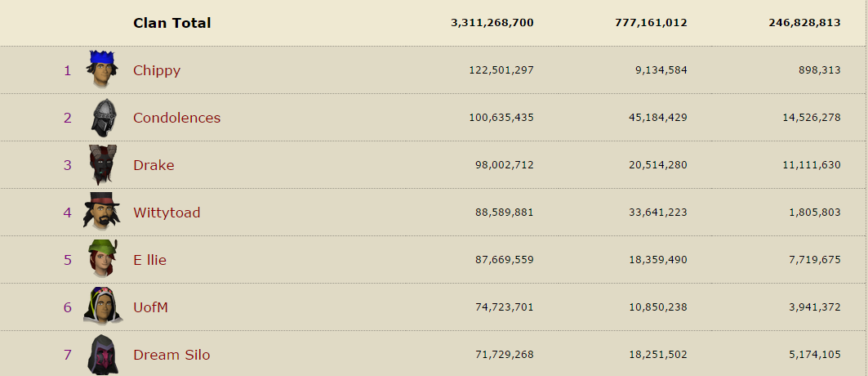The width and height of the screenshot is (868, 376).
Task: Click the Clan Total row label
Action: click(172, 23)
